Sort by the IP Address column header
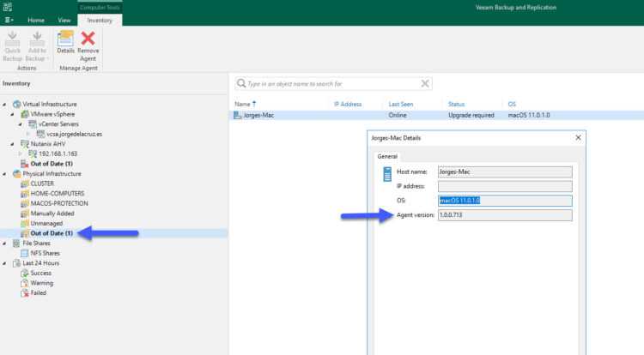The image size is (644, 355). click(x=348, y=104)
